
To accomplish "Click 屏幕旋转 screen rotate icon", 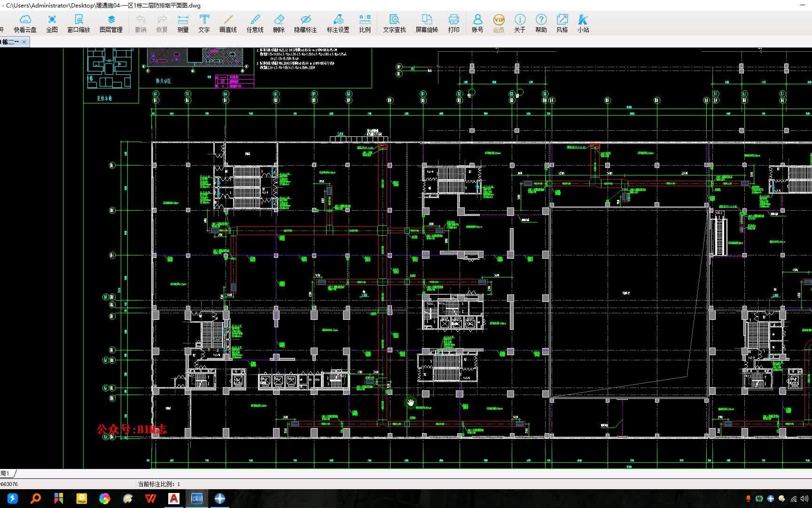I will coord(427,23).
